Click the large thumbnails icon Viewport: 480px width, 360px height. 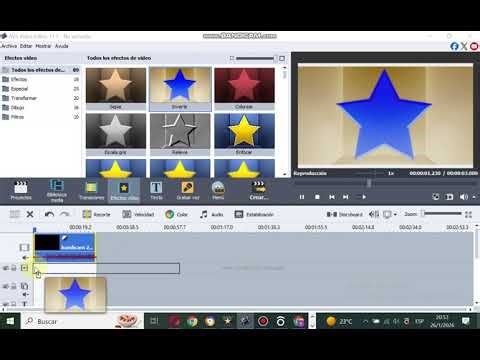pos(282,58)
